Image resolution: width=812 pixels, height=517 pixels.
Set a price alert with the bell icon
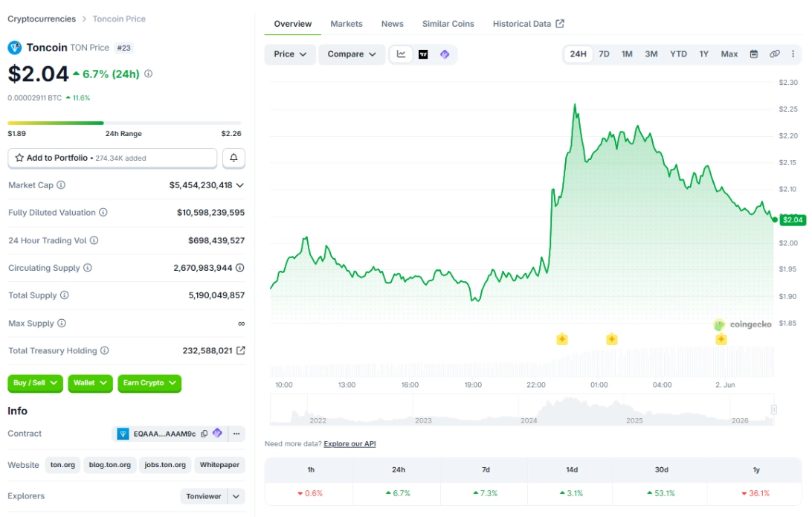tap(233, 158)
